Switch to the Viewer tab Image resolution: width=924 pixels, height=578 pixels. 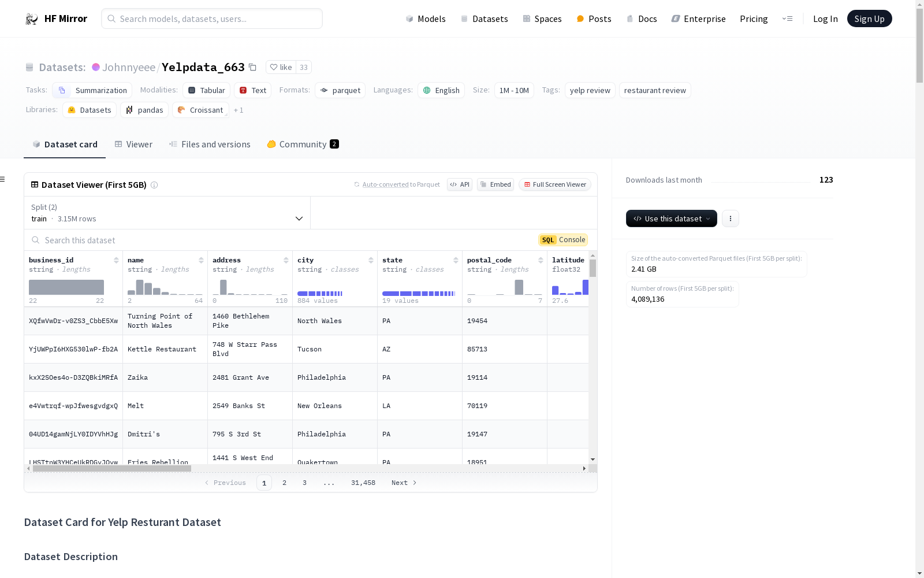133,144
